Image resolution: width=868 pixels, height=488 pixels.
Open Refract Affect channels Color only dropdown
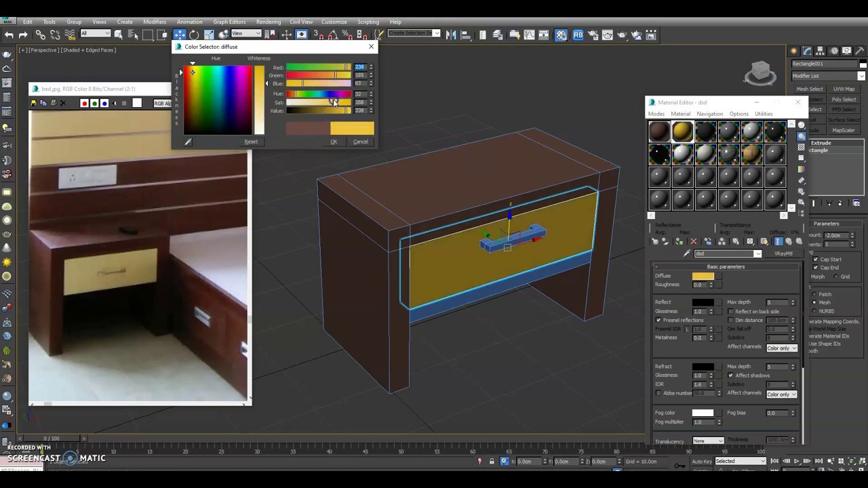tap(781, 394)
